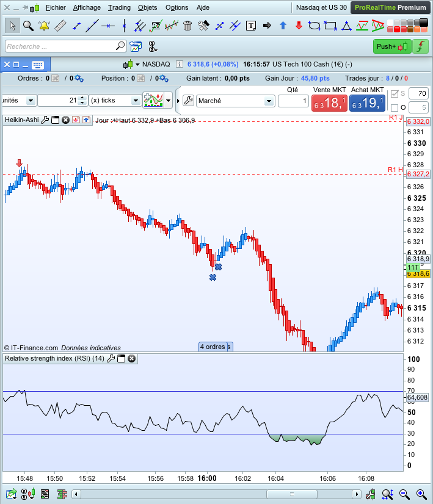Zoom out the chart horizontally
This screenshot has width=433, height=504.
pos(404,494)
